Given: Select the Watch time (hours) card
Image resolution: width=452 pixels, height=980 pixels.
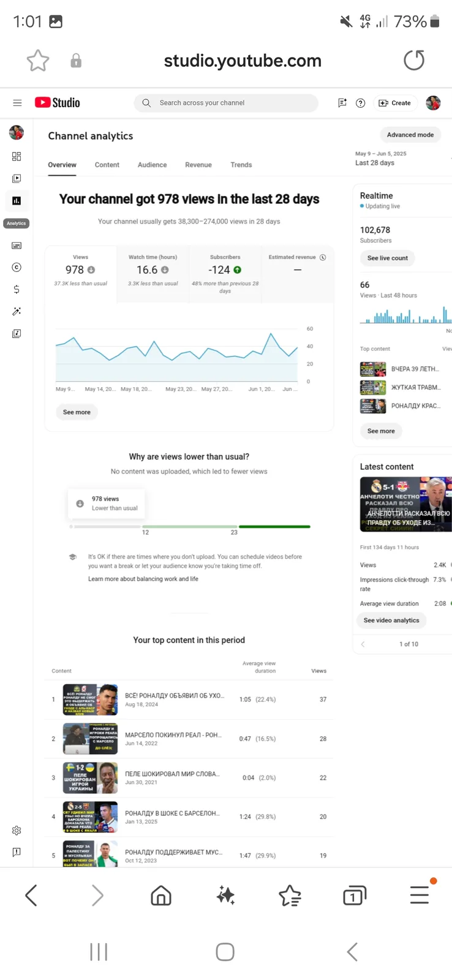Looking at the screenshot, I should 153,274.
